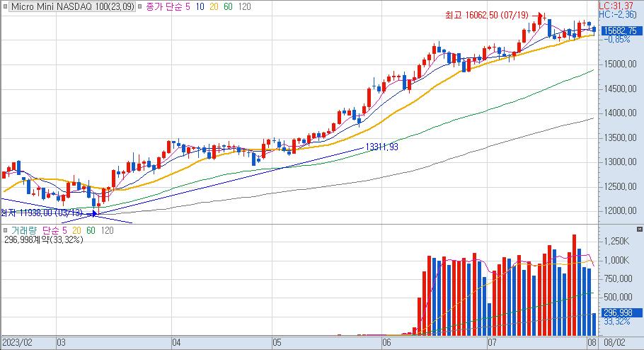Select the 60 period in the volume legend
Image resolution: width=644 pixels, height=350 pixels.
[91, 230]
